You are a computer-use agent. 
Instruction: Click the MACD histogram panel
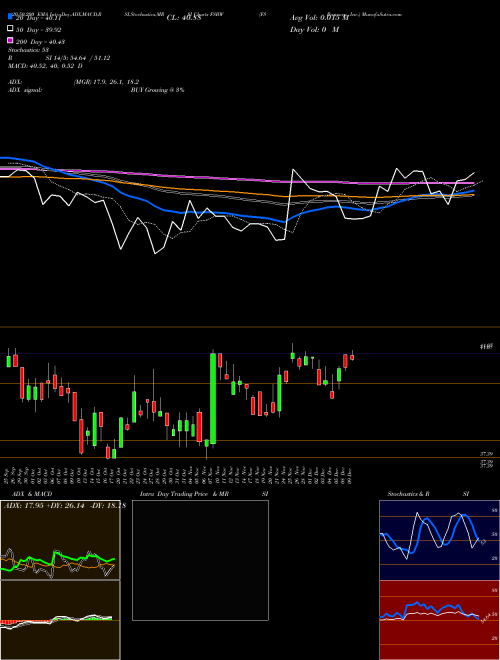(60, 620)
